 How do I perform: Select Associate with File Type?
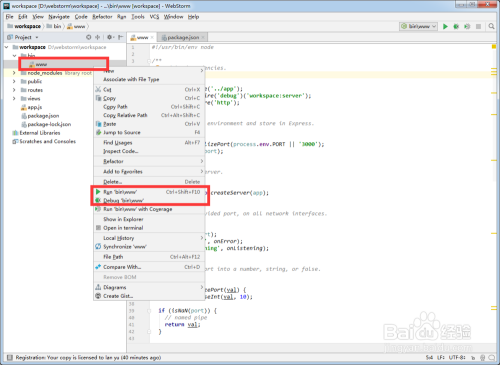point(149,79)
